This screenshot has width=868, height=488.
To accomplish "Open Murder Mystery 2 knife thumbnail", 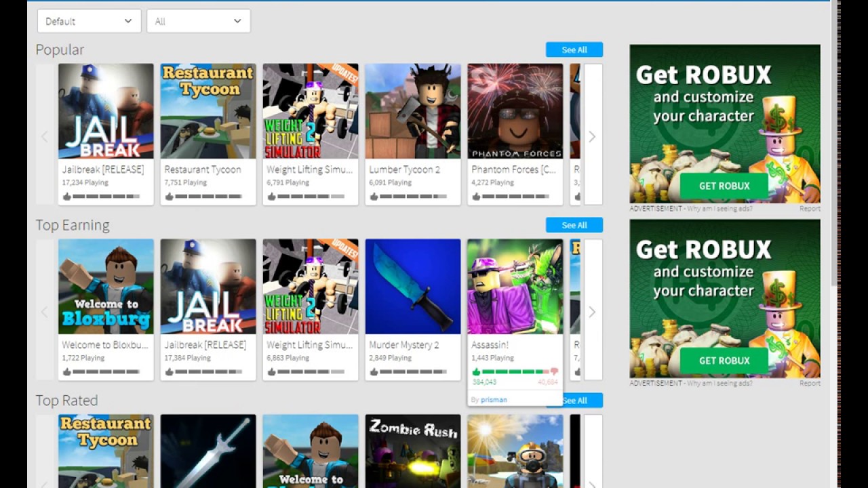I will tap(413, 287).
